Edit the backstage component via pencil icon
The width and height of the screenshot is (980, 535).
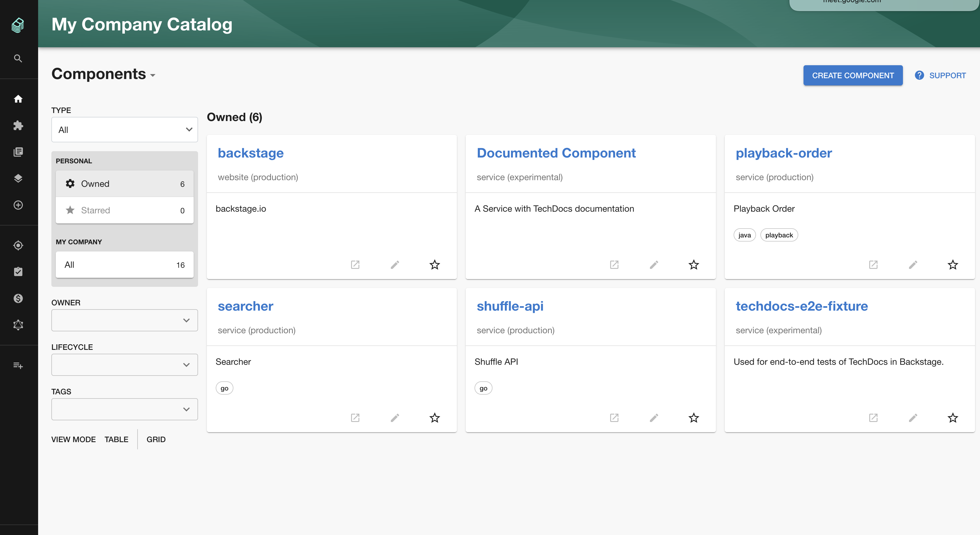395,265
